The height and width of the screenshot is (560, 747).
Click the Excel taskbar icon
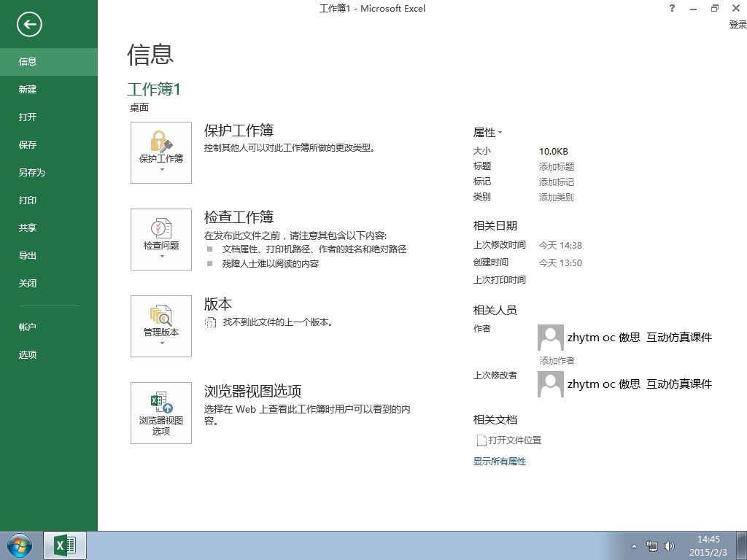(65, 545)
